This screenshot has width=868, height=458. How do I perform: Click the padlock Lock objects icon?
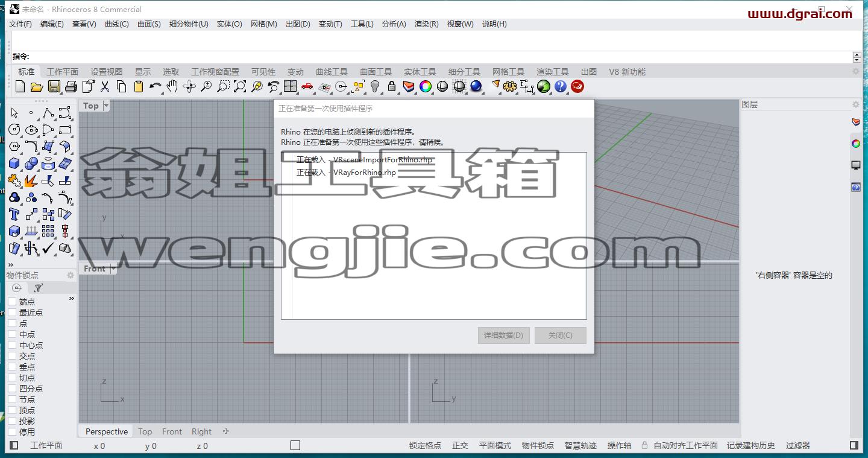(392, 86)
